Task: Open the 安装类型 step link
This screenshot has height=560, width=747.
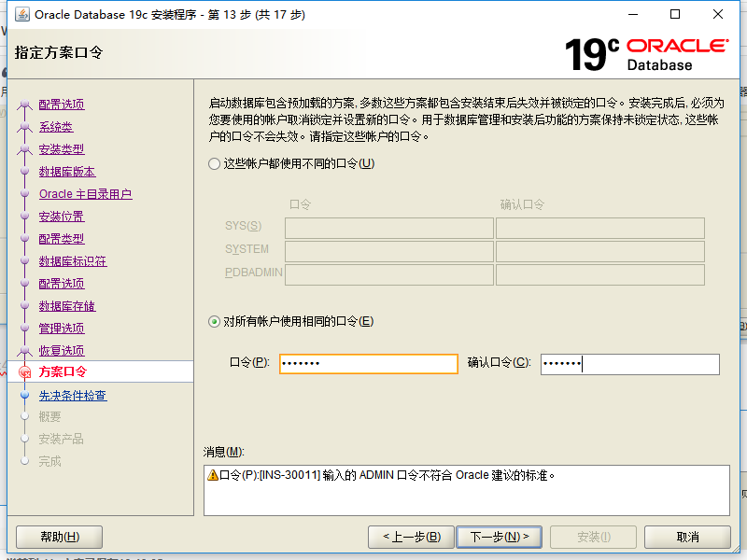Action: point(62,149)
